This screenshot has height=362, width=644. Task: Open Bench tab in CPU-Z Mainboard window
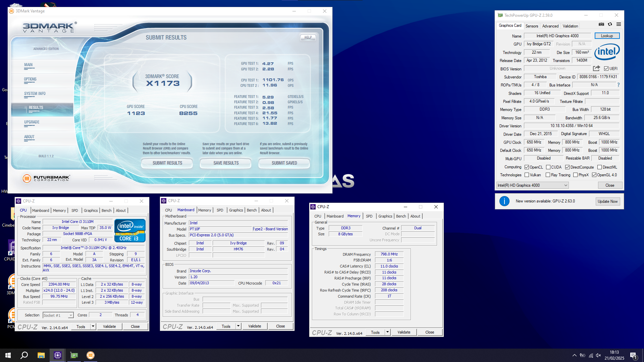(x=252, y=210)
